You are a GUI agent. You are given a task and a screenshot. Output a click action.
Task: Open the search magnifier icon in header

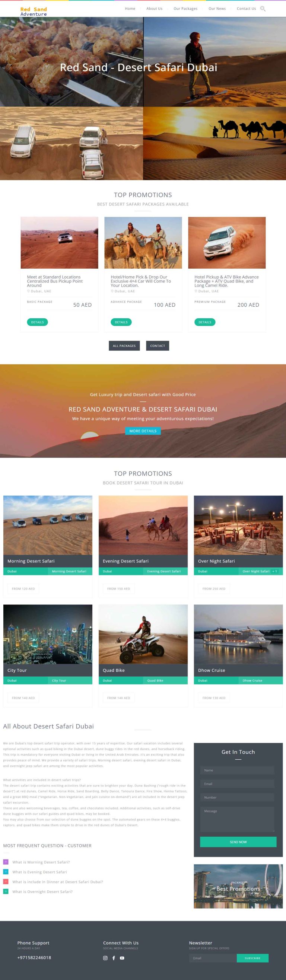pyautogui.click(x=263, y=8)
